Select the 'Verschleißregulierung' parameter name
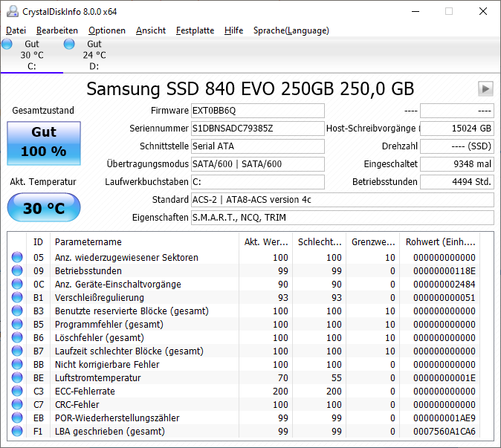This screenshot has width=501, height=448. tap(100, 298)
